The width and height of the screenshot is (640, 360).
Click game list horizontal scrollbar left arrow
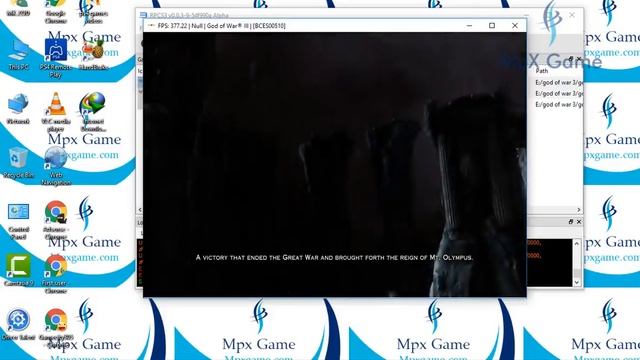tap(140, 210)
